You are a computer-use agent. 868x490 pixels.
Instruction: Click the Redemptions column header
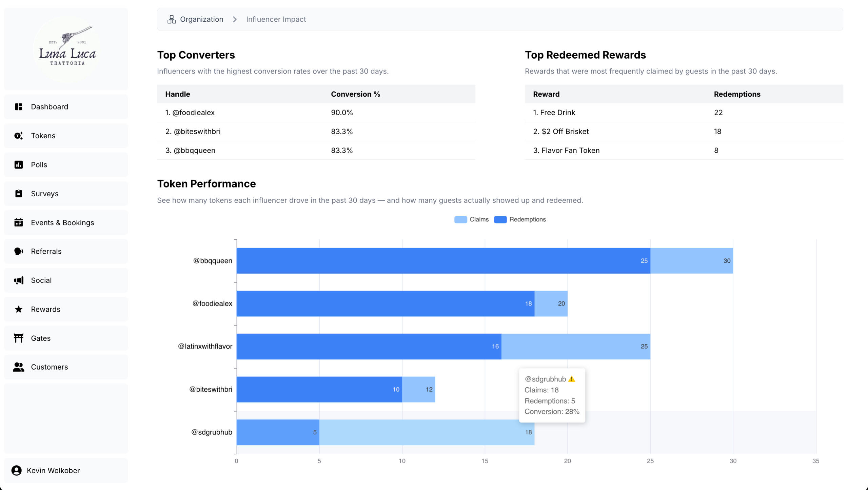tap(737, 94)
